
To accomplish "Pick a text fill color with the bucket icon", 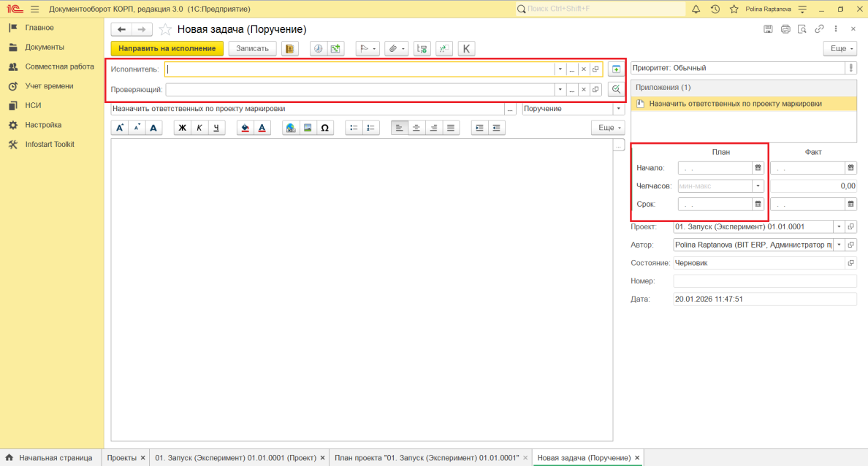I will point(245,128).
